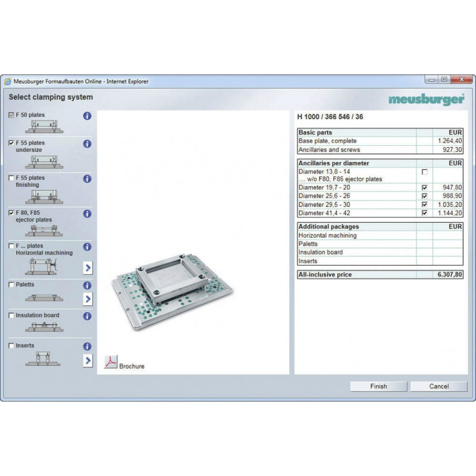The width and height of the screenshot is (476, 476).
Task: Uncheck Diameter 19,7 - 20 checkbox
Action: point(424,187)
